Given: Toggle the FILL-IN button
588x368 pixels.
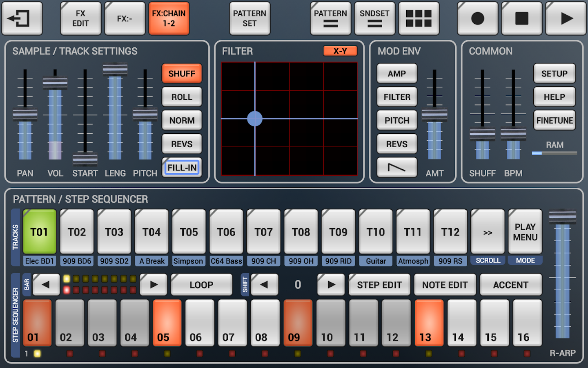Looking at the screenshot, I should 182,168.
